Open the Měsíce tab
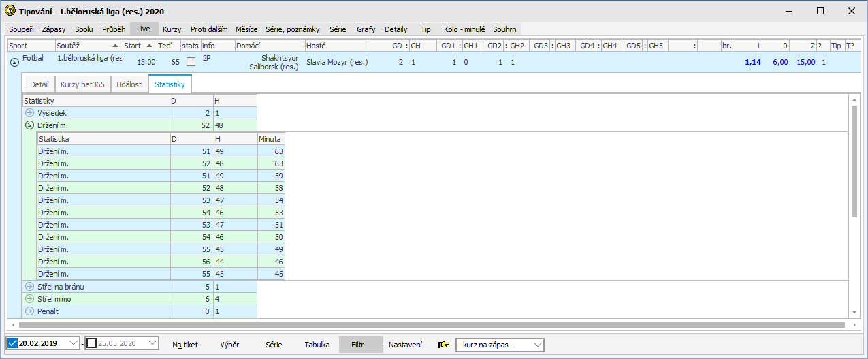 [246, 29]
